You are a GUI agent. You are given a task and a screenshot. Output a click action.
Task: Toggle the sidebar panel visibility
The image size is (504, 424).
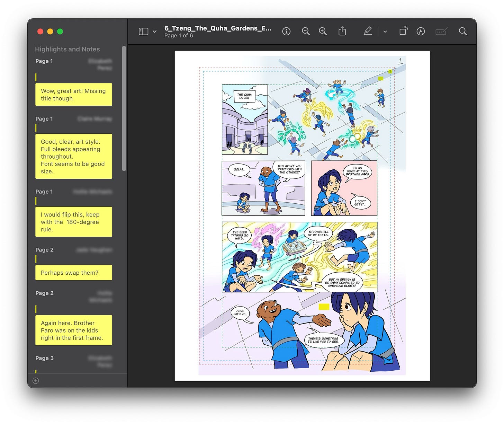click(143, 31)
